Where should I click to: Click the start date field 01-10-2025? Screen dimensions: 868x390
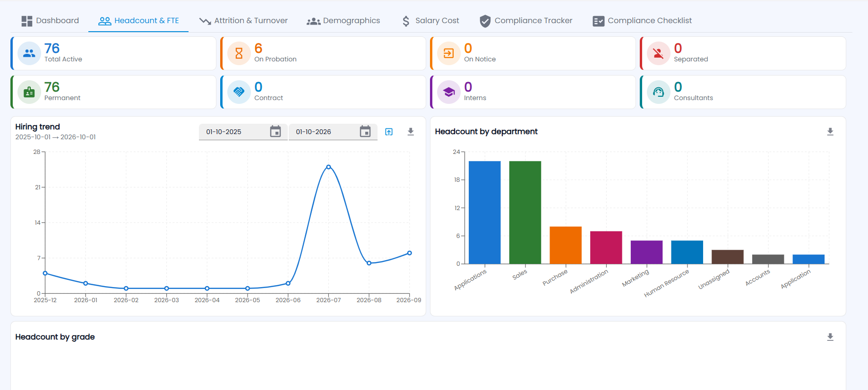tap(243, 132)
